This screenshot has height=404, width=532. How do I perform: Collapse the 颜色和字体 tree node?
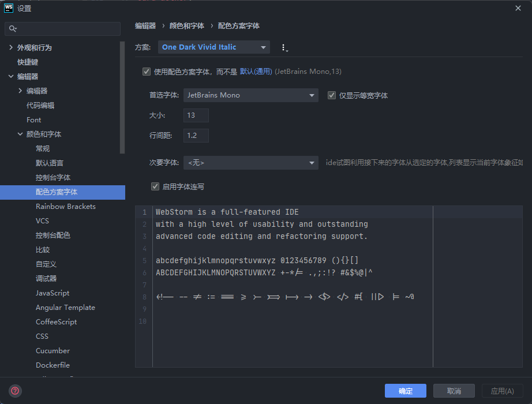click(x=20, y=134)
